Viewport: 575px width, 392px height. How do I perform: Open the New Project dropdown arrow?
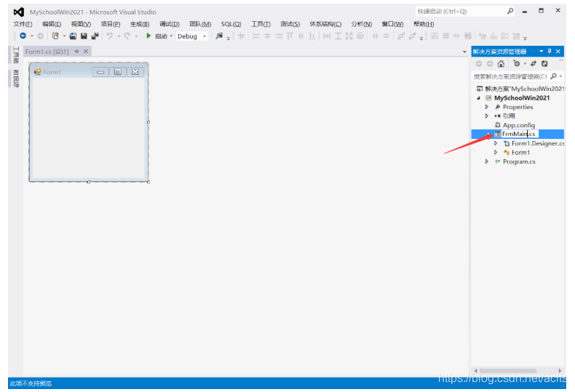(x=64, y=36)
